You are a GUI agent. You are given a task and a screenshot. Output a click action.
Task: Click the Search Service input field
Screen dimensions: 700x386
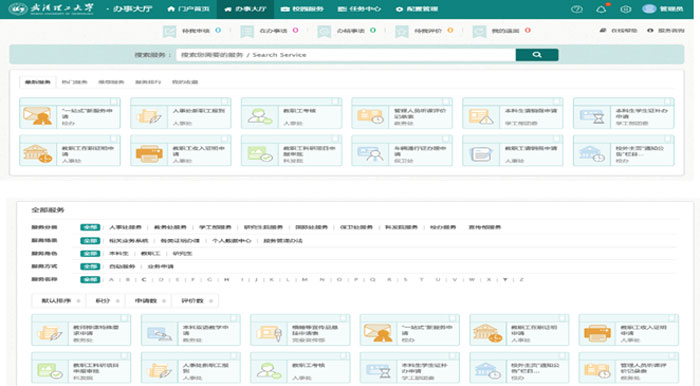tap(346, 55)
